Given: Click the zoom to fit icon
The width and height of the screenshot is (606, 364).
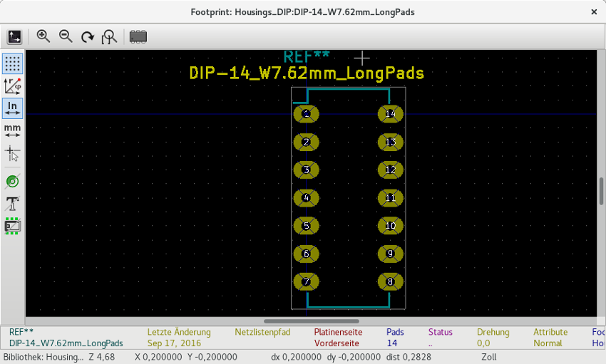Looking at the screenshot, I should (109, 36).
